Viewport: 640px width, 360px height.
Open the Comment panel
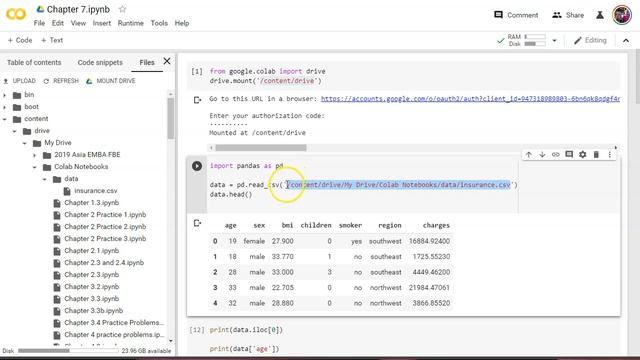click(516, 15)
